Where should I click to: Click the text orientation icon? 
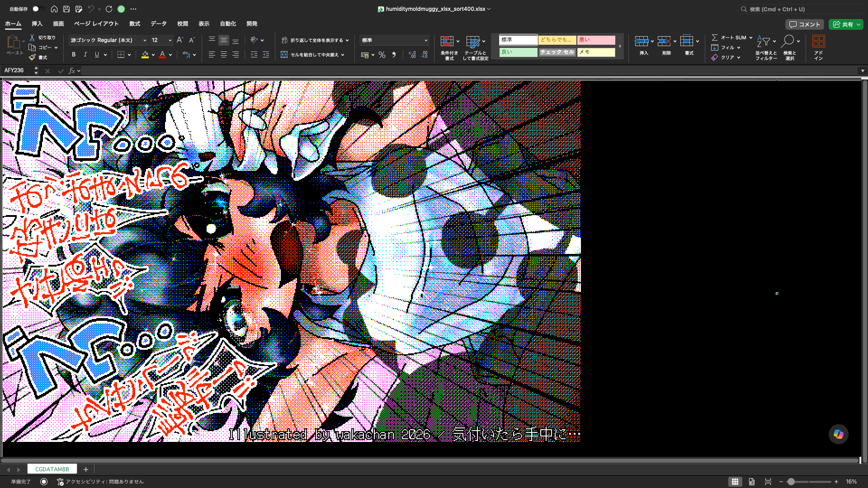pos(254,40)
